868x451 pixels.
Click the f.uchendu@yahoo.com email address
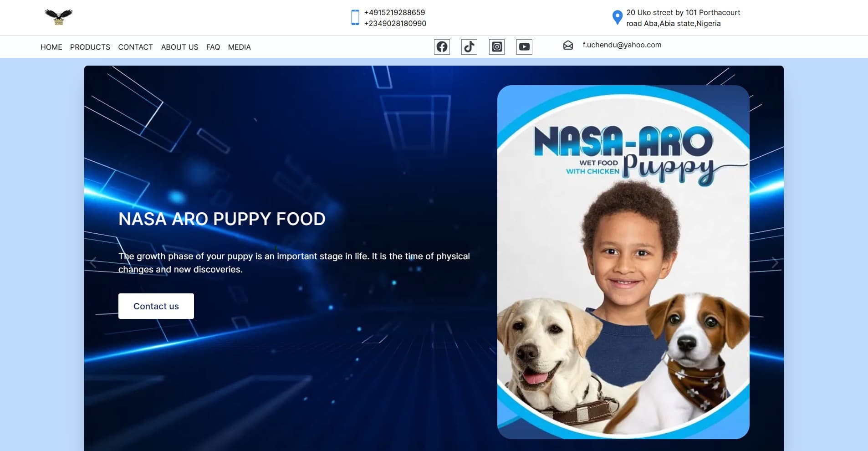(x=622, y=45)
